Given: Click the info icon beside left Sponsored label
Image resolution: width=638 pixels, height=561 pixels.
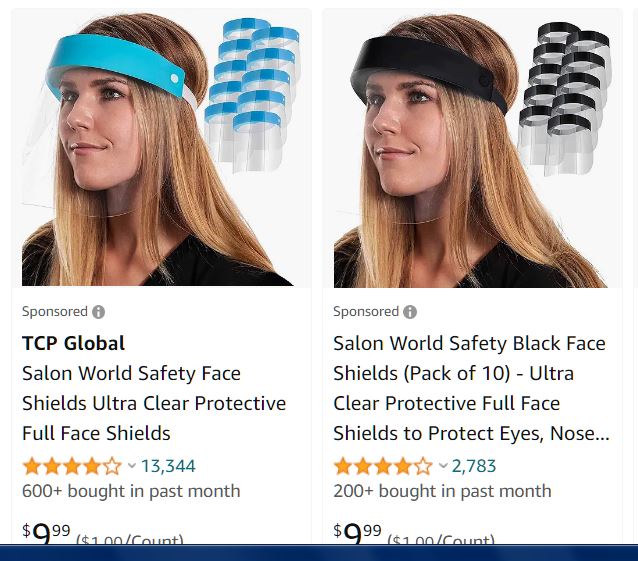Looking at the screenshot, I should [98, 312].
